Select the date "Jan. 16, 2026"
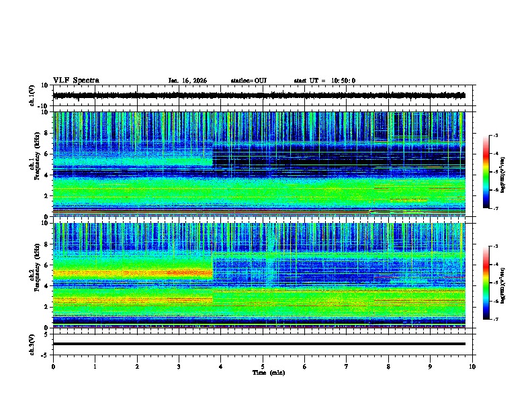532x411 pixels. [x=187, y=81]
